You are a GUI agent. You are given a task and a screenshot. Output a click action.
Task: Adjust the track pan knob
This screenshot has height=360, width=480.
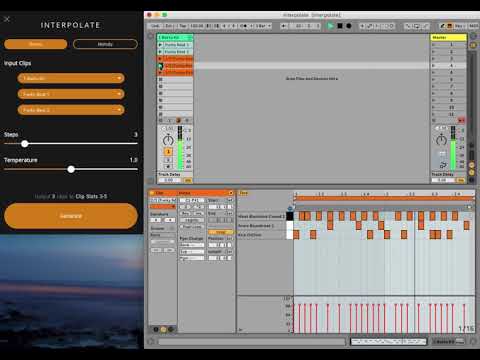coord(168,140)
